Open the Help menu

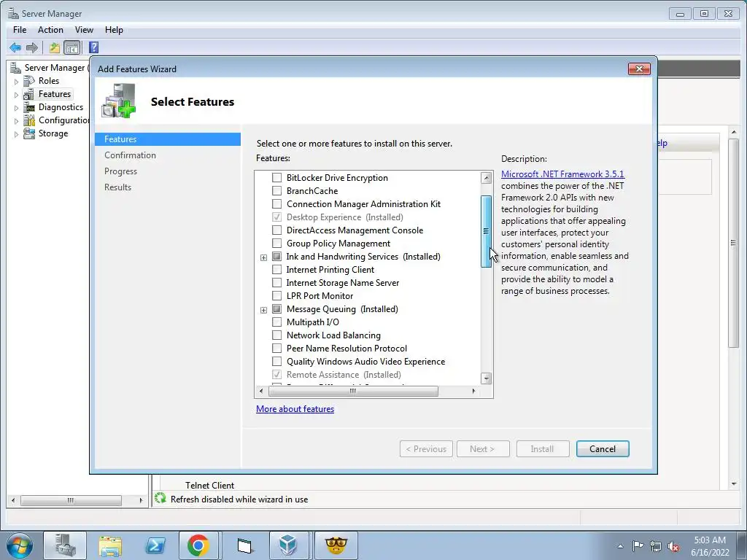114,29
